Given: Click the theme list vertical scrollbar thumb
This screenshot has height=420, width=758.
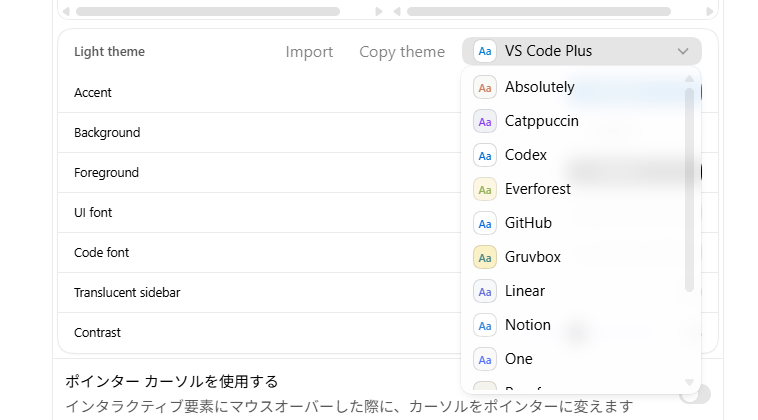Looking at the screenshot, I should [x=689, y=190].
